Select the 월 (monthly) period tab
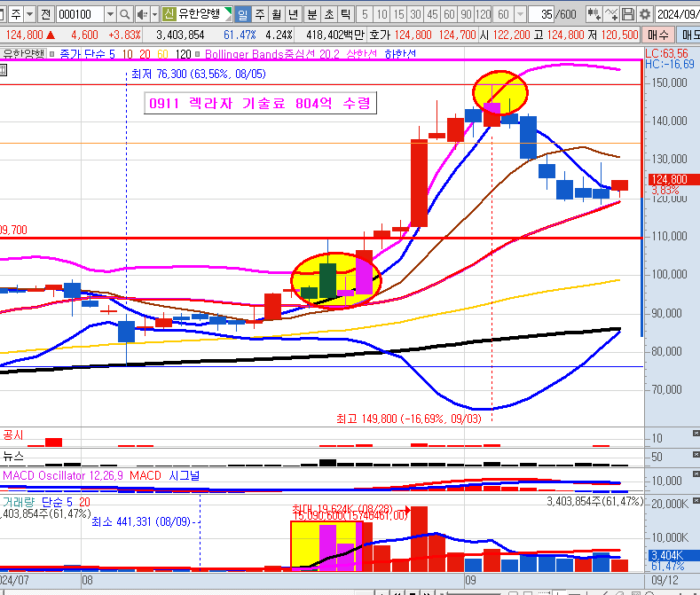Image resolution: width=700 pixels, height=595 pixels. 276,14
